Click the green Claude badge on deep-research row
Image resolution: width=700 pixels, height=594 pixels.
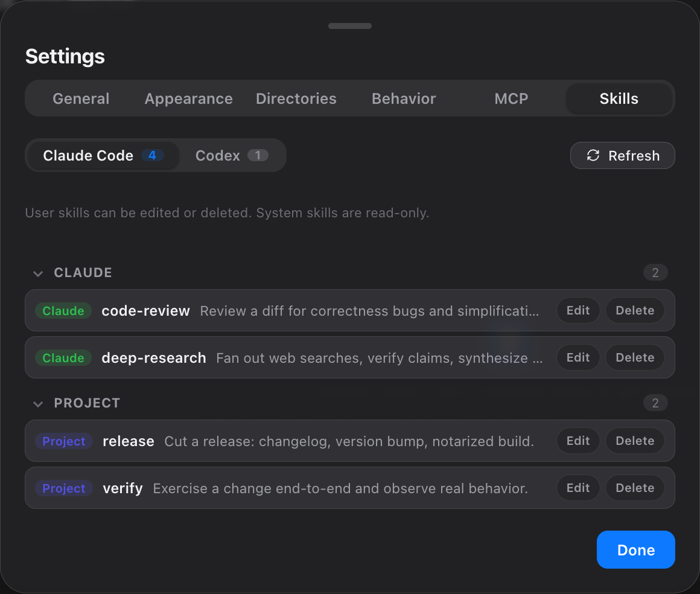[x=63, y=358]
